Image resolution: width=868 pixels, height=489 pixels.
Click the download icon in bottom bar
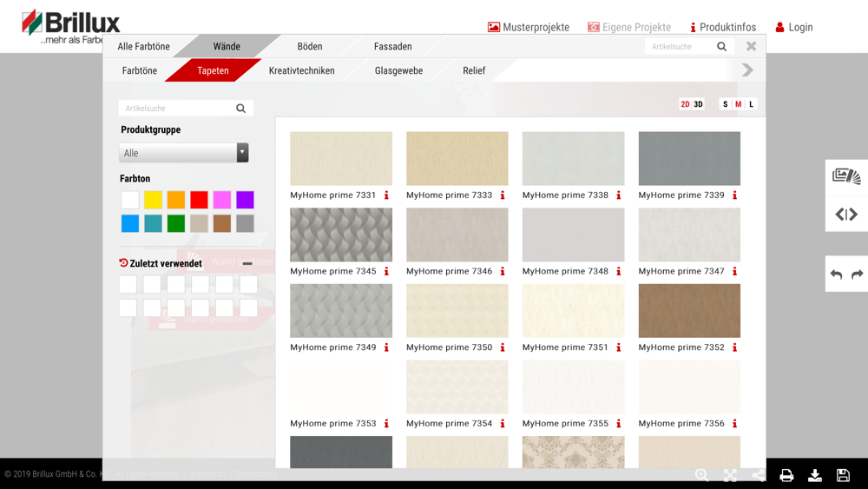pos(815,475)
